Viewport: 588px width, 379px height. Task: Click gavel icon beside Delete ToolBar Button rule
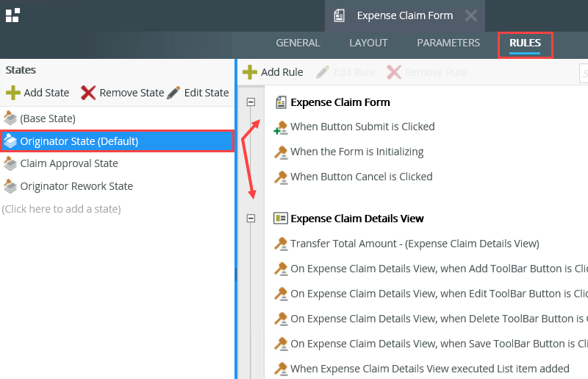point(281,319)
